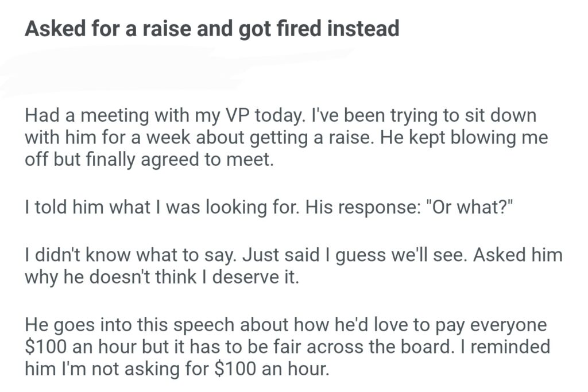Click the words 'Asked him' at line end
Image resolution: width=588 pixels, height=392 pixels.
pyautogui.click(x=517, y=255)
